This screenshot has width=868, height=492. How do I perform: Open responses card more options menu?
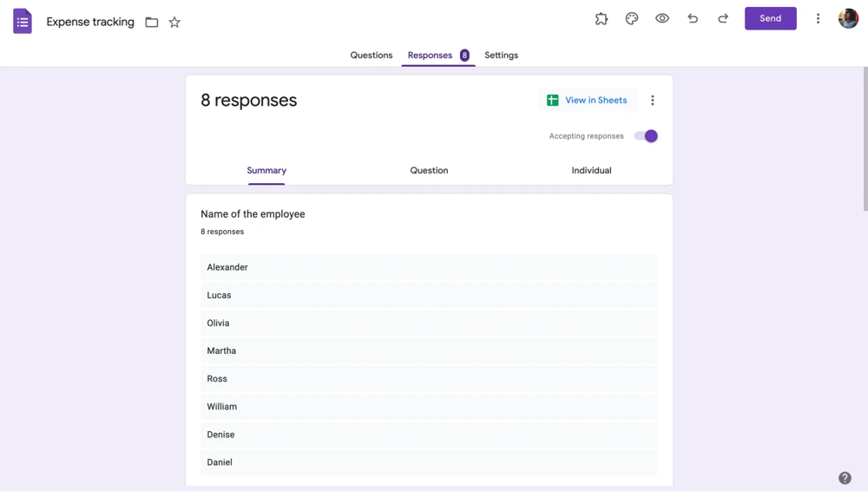[x=653, y=101]
